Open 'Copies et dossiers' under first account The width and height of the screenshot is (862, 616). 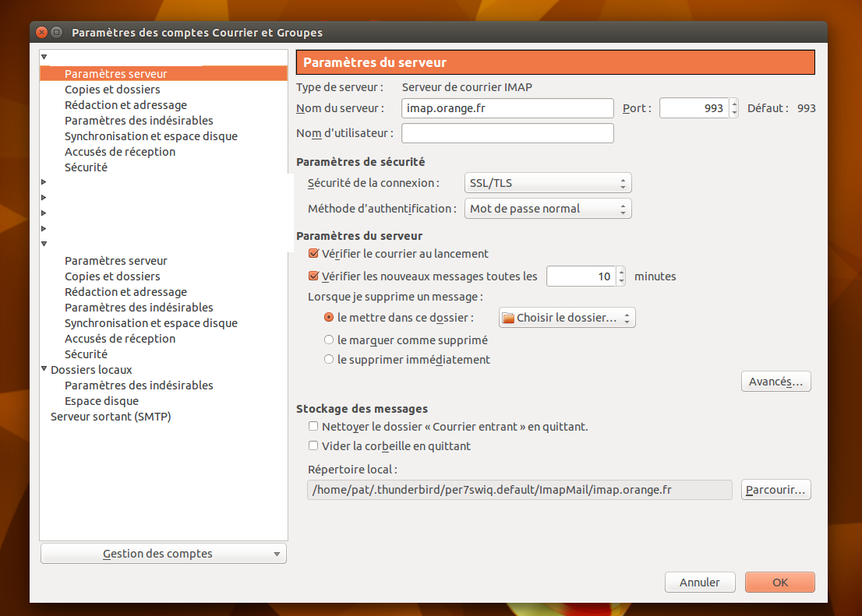pos(112,90)
